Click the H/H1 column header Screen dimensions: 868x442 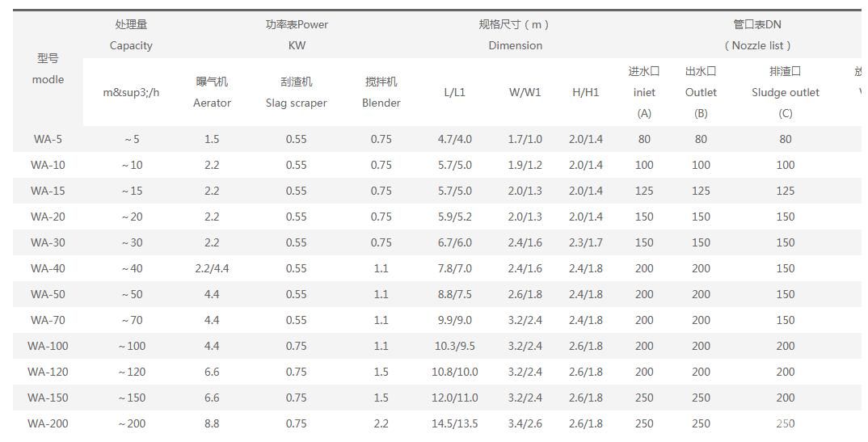coord(585,92)
